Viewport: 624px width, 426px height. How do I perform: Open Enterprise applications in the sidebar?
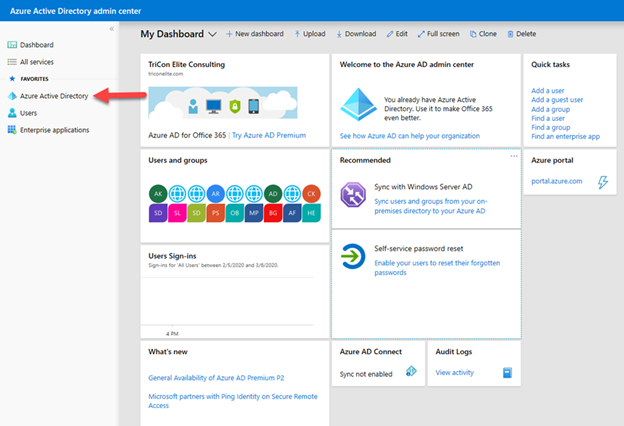click(55, 130)
